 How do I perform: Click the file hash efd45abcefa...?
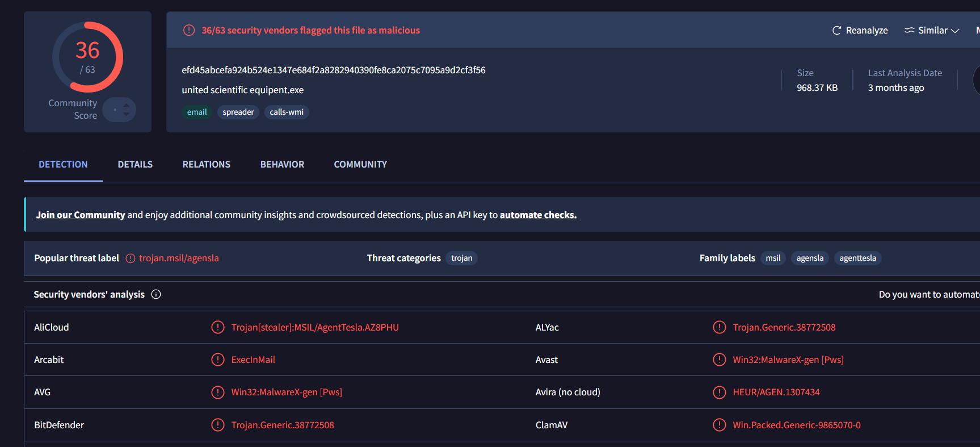pyautogui.click(x=334, y=70)
